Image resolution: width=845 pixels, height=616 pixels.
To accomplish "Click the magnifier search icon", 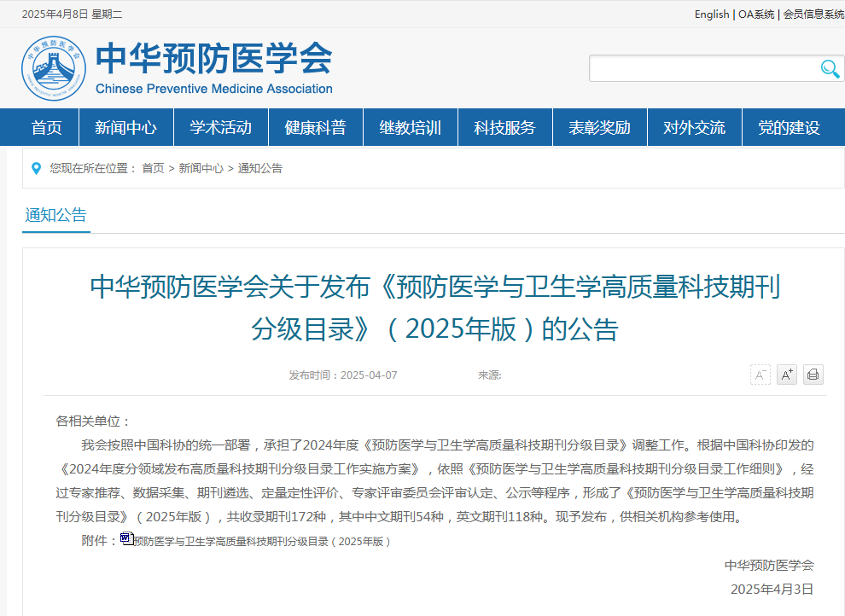I will click(x=830, y=69).
